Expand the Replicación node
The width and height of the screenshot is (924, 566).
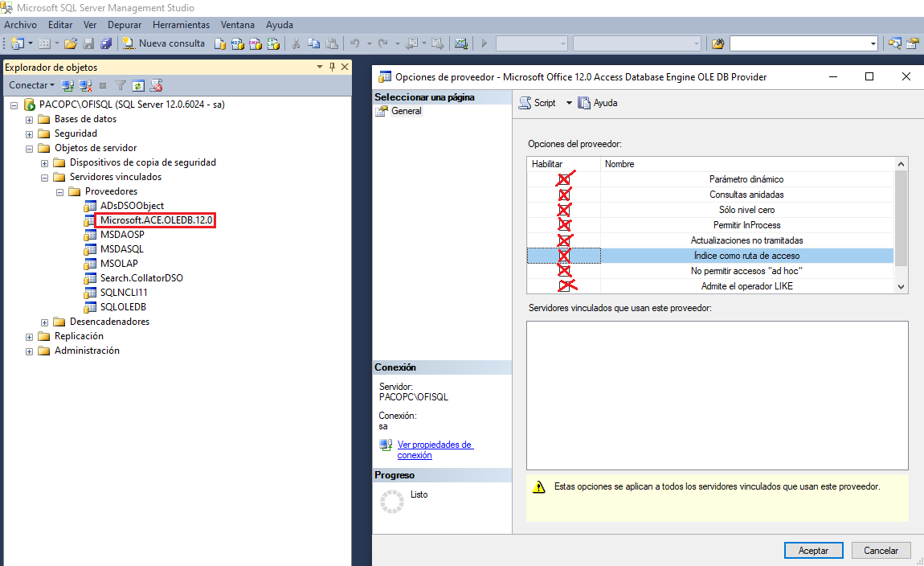point(29,337)
